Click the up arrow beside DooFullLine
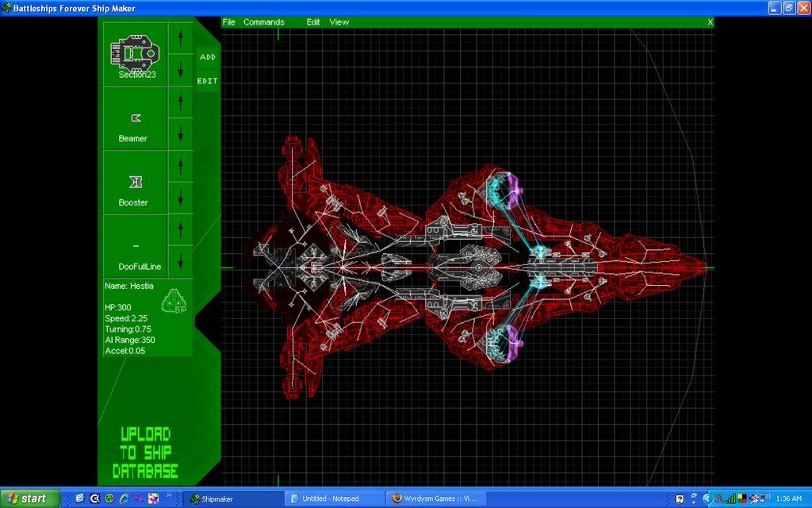 pyautogui.click(x=181, y=230)
